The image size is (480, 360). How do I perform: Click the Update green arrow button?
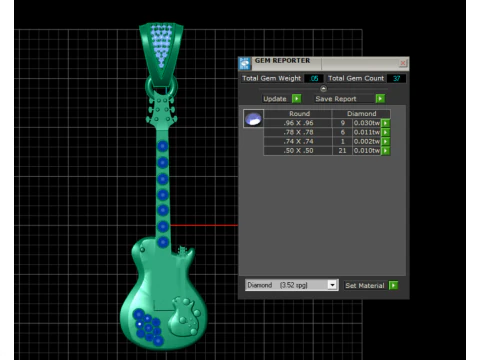(x=296, y=99)
